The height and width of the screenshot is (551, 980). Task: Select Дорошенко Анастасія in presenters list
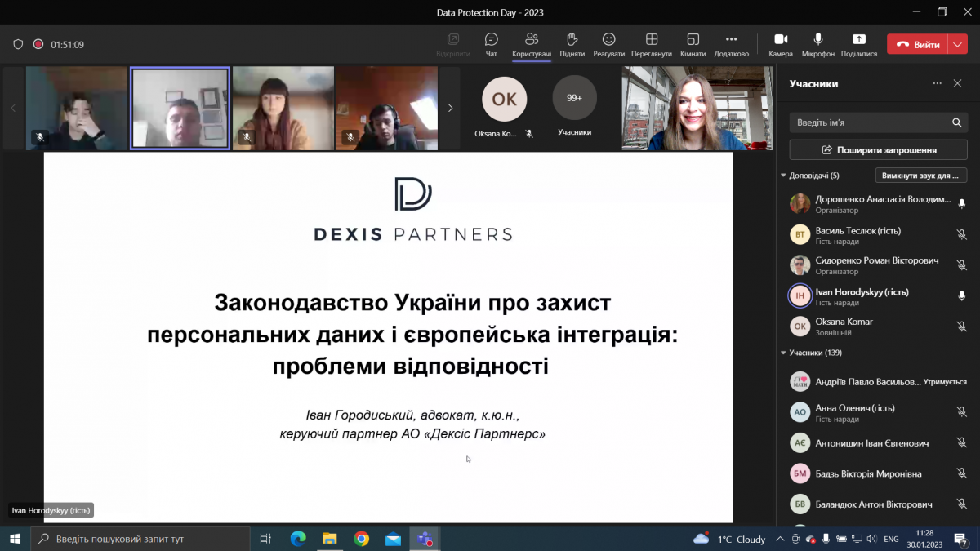[x=878, y=204]
